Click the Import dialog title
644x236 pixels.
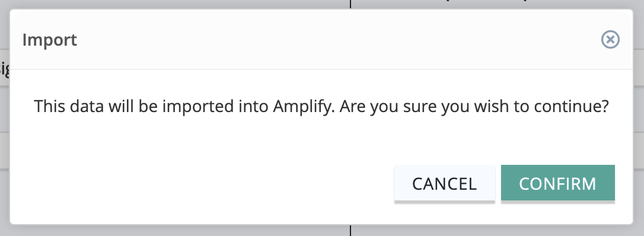pos(50,40)
